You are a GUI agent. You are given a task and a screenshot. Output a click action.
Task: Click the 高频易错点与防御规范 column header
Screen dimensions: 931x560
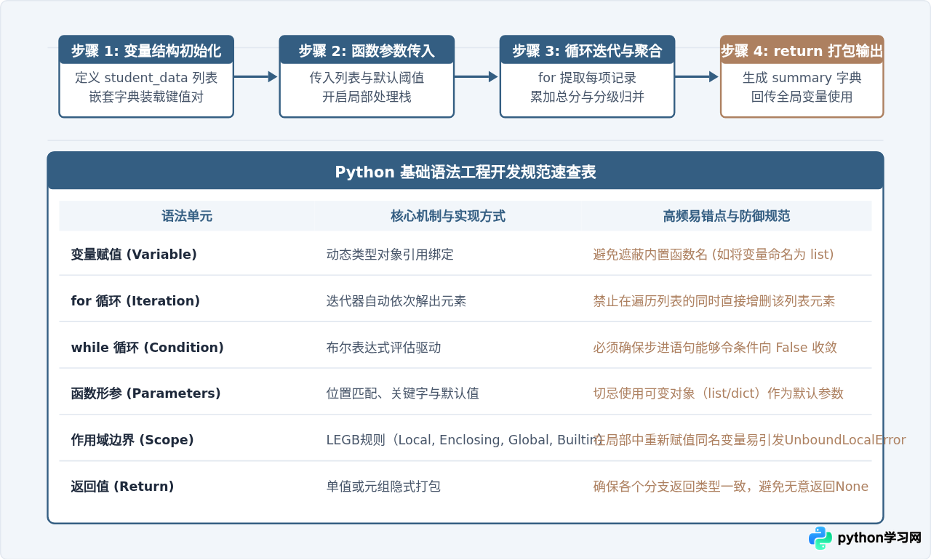727,216
